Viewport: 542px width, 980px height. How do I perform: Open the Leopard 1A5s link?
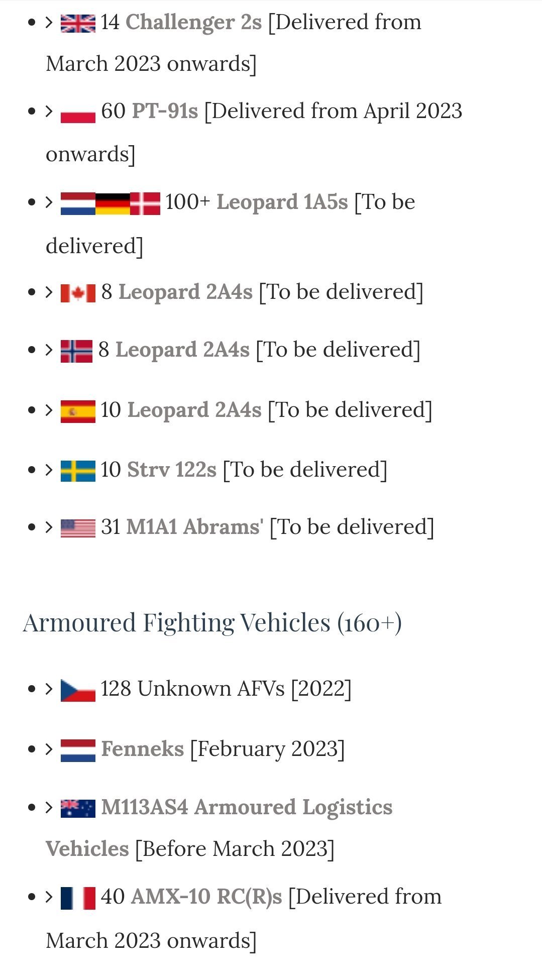point(282,202)
